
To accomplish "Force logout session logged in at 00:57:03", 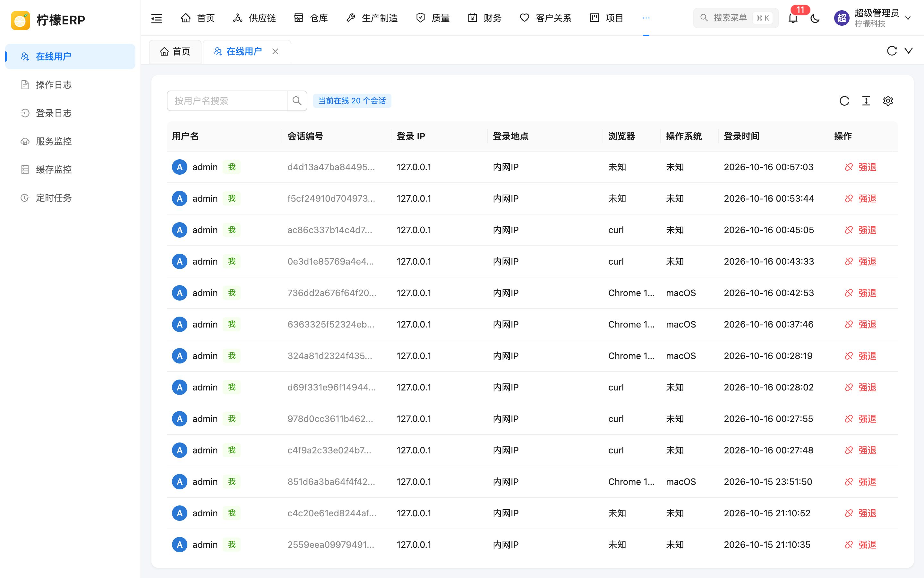I will (860, 167).
